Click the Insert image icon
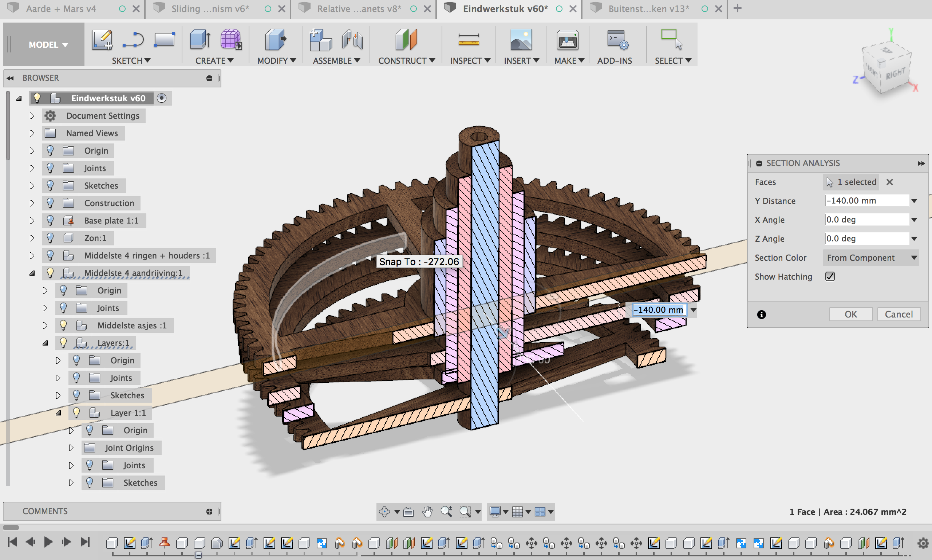Viewport: 932px width, 560px height. (x=521, y=40)
